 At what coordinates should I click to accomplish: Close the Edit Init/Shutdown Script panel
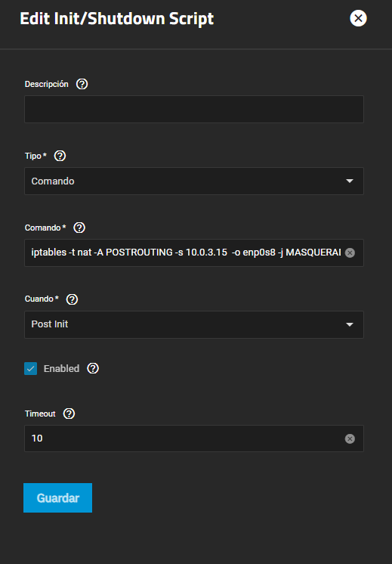pyautogui.click(x=358, y=18)
